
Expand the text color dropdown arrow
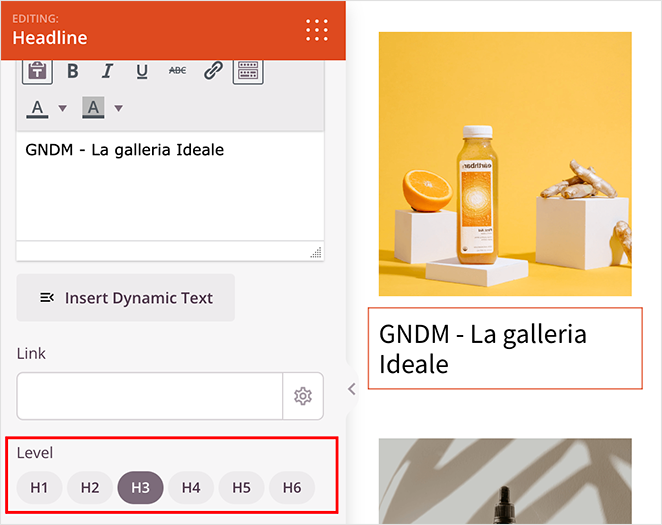[62, 108]
